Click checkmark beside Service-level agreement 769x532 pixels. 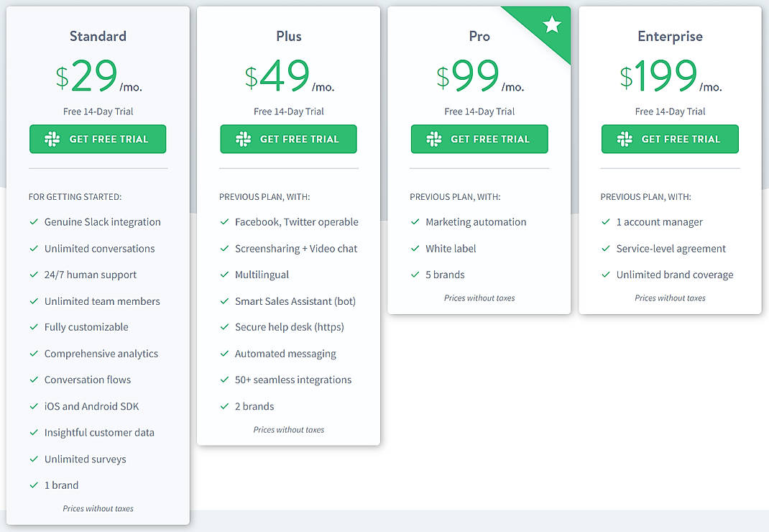tap(606, 248)
